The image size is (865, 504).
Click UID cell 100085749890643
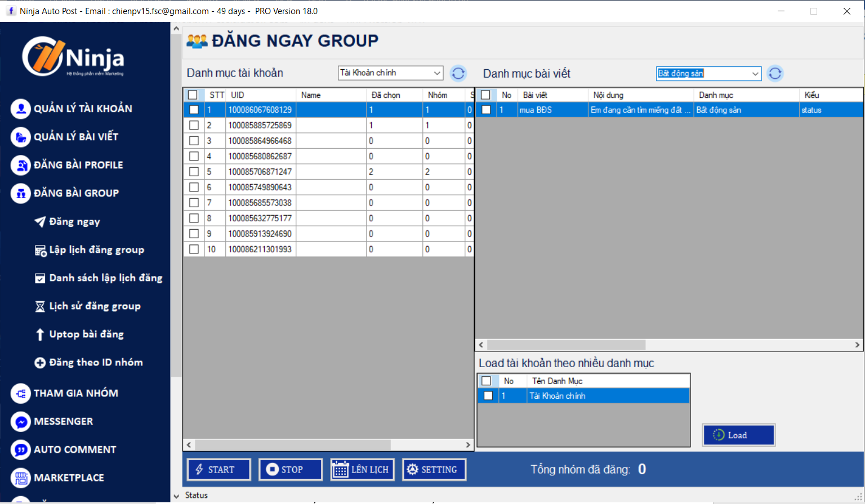260,187
